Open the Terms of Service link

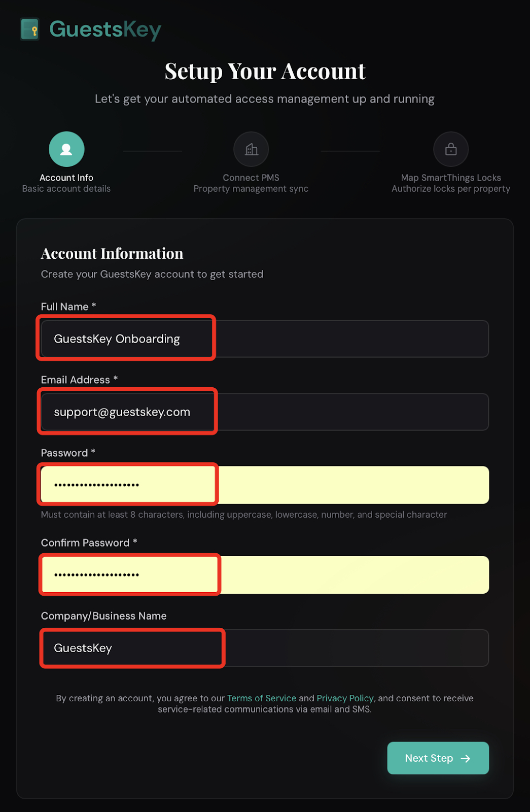[x=262, y=698]
